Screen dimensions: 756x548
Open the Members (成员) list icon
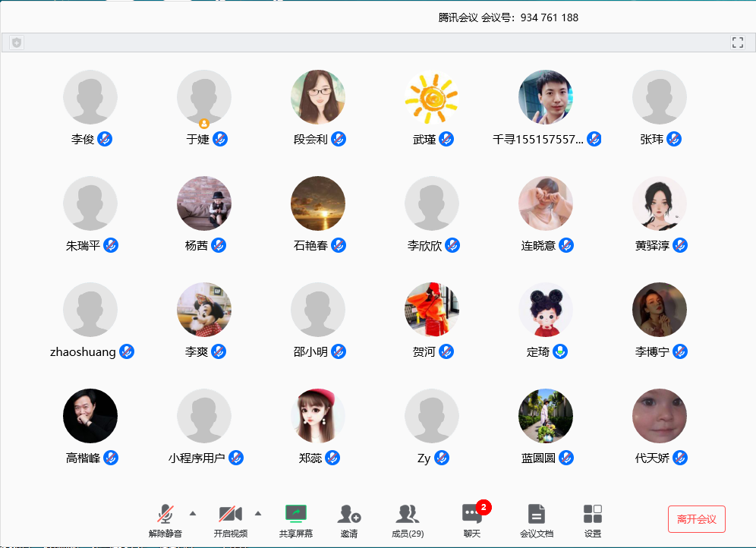[x=408, y=514]
